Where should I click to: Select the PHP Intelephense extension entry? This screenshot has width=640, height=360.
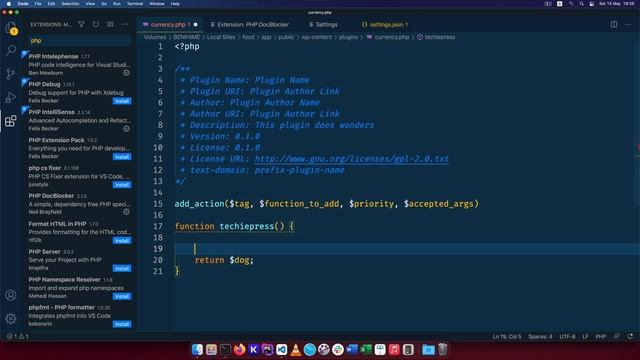point(78,64)
